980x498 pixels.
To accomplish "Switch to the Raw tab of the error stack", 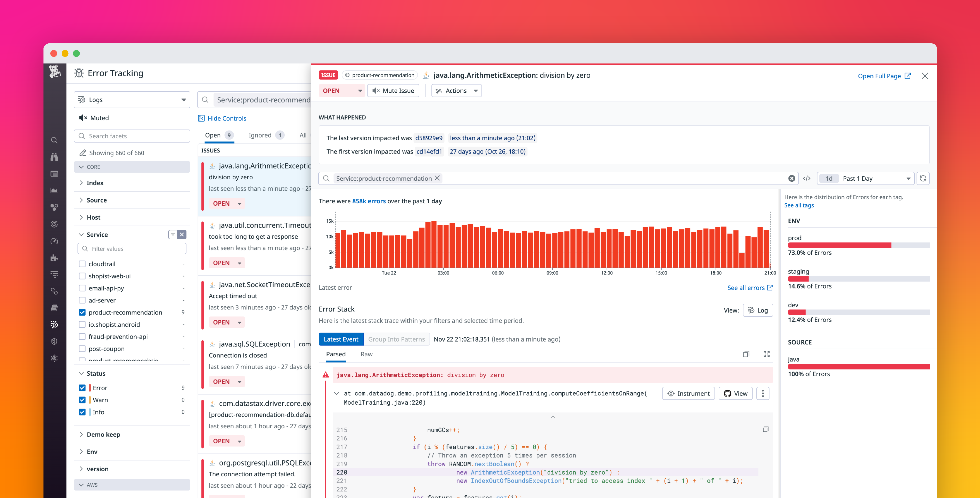I will (366, 354).
